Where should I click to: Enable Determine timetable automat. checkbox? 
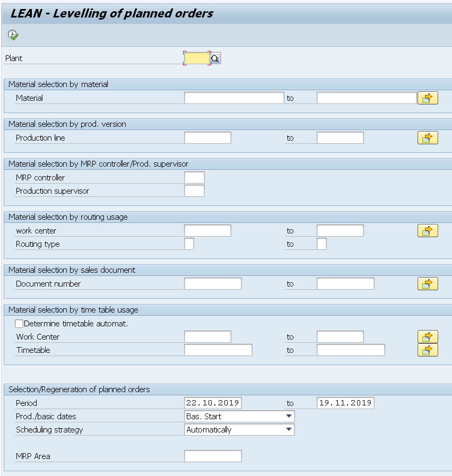pos(20,324)
